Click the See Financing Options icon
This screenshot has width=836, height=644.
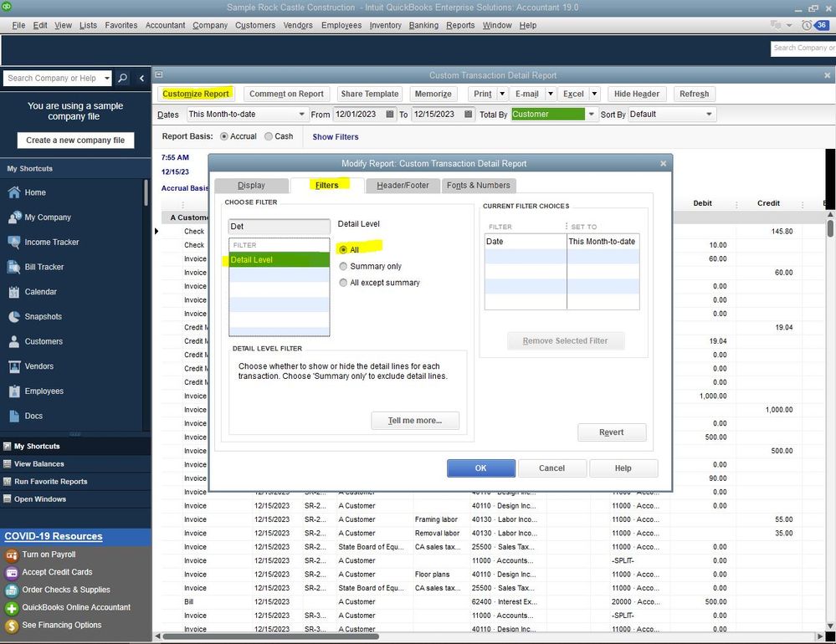tap(11, 626)
